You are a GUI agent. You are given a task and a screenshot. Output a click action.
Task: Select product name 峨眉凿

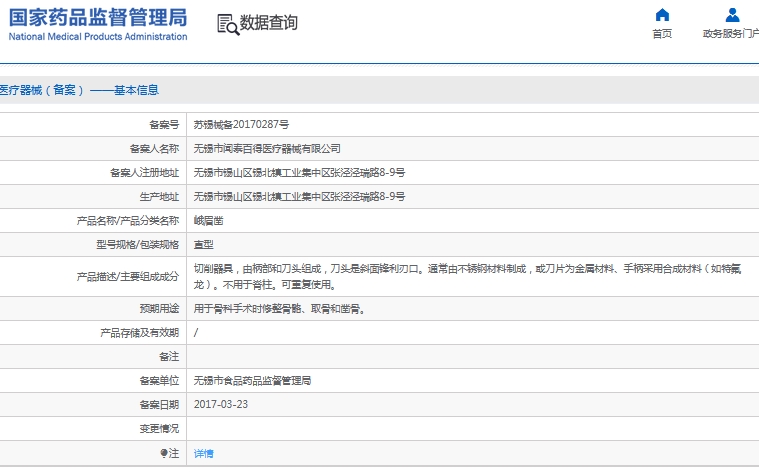click(208, 221)
